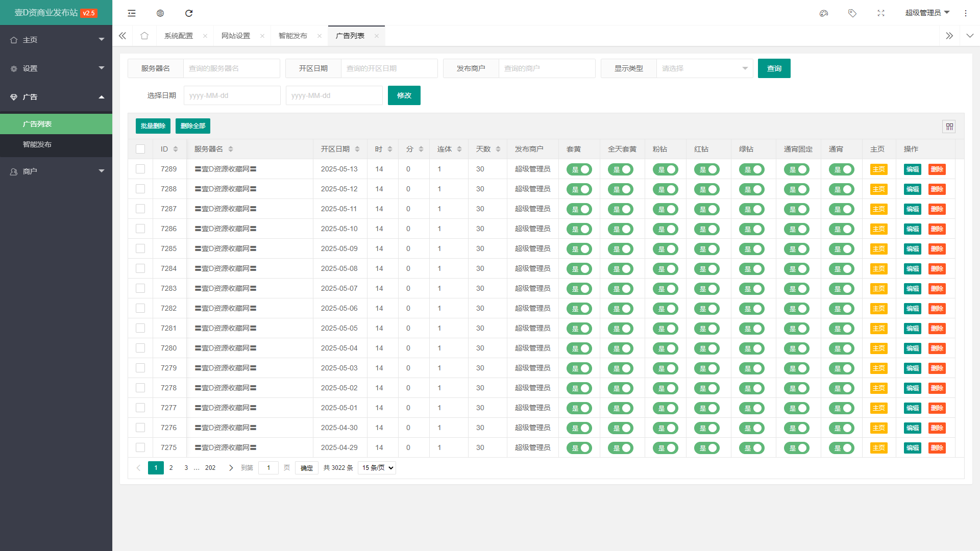Toggle 红钻 switch in row 7281

[707, 329]
